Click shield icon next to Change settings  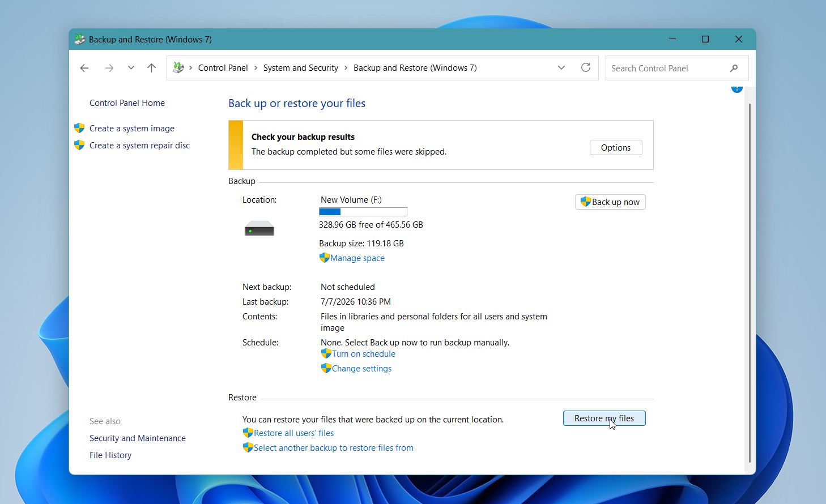tap(326, 368)
